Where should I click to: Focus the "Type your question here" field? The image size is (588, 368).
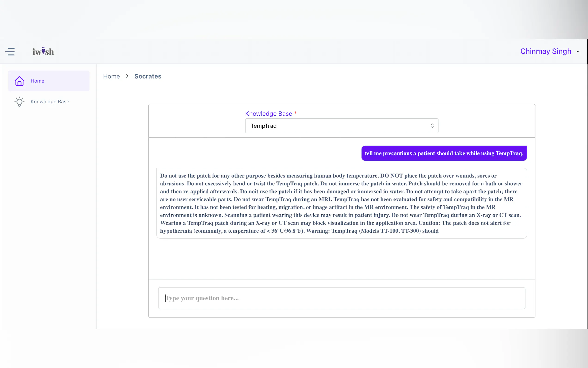click(341, 298)
